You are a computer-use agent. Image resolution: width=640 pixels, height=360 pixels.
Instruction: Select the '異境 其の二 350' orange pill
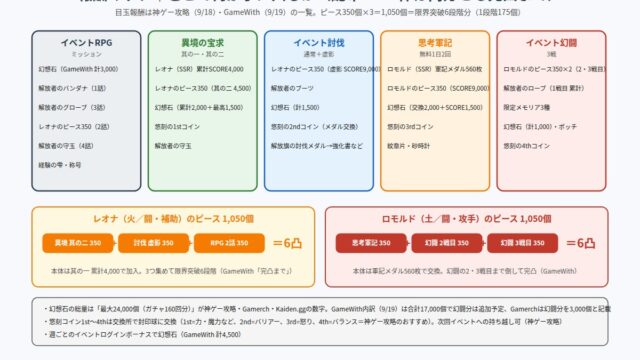coord(78,243)
